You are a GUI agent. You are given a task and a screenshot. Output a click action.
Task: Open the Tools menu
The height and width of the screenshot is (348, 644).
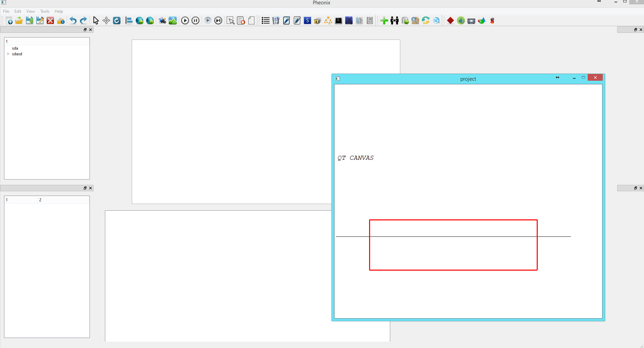(x=45, y=11)
